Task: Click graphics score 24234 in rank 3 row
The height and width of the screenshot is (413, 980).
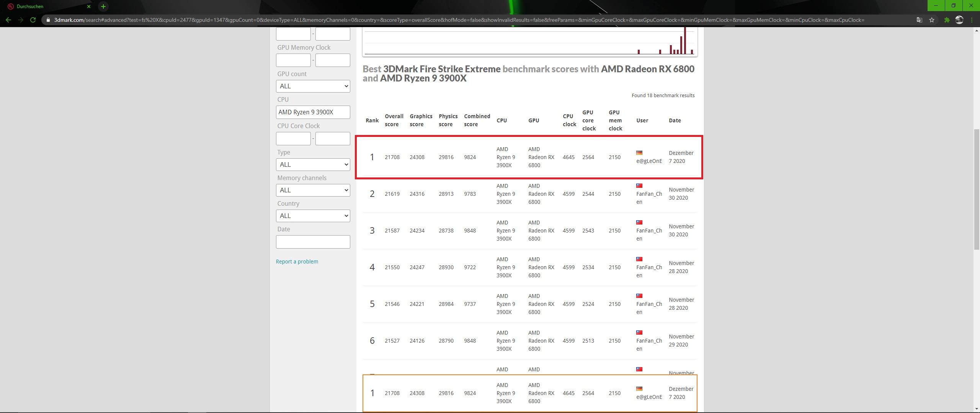Action: (417, 231)
